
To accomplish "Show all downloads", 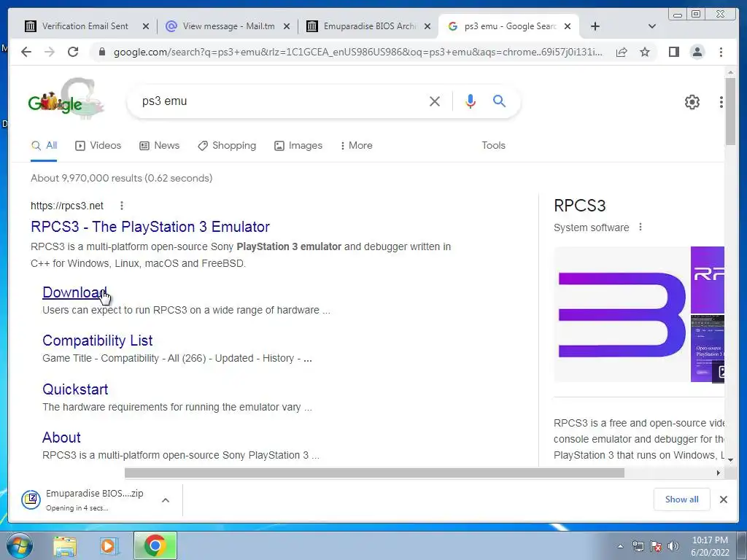I will (x=682, y=499).
